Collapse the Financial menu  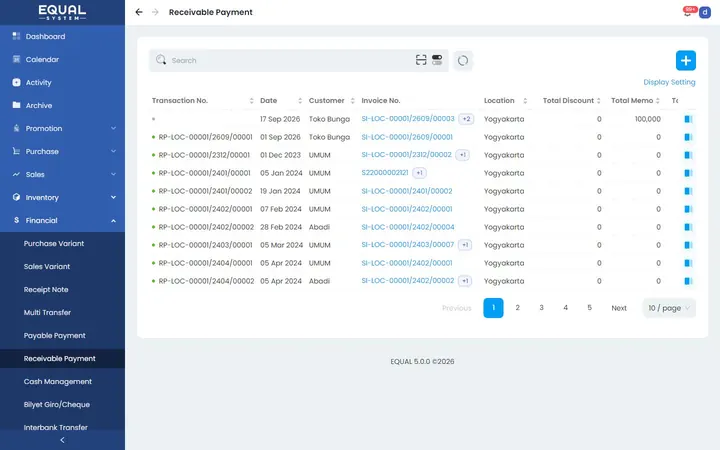tap(62, 220)
